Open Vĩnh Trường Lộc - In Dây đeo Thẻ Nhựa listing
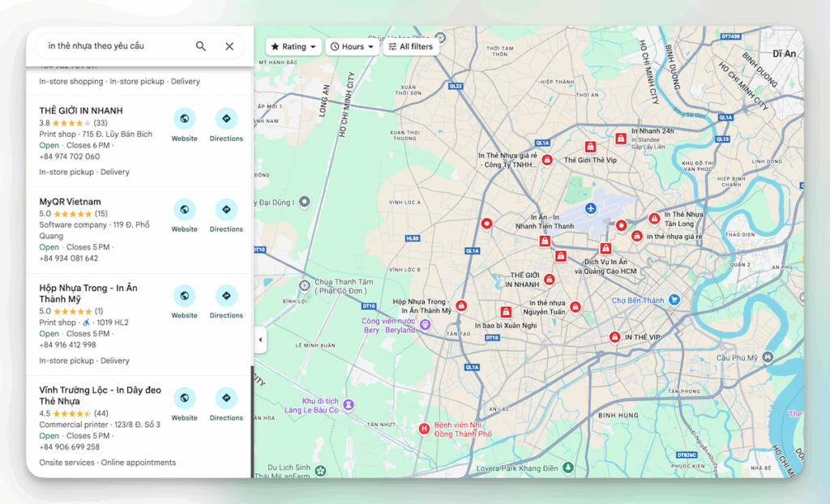Viewport: 830px width, 504px height. 100,395
